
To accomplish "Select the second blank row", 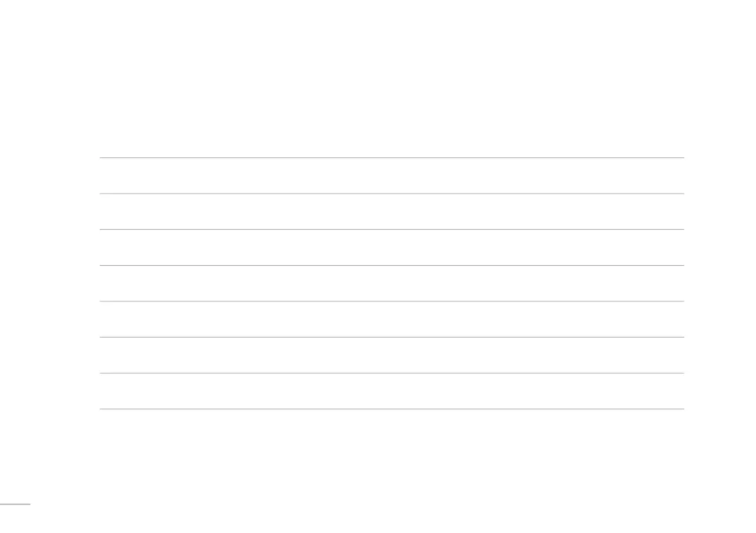I will 391,211.
